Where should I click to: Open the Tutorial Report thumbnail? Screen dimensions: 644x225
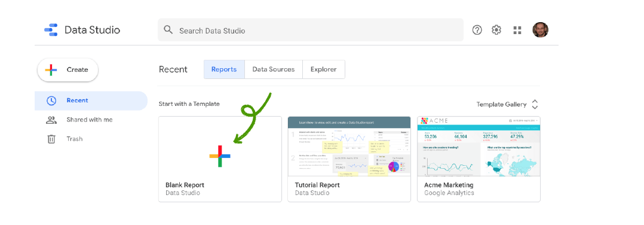pos(349,147)
